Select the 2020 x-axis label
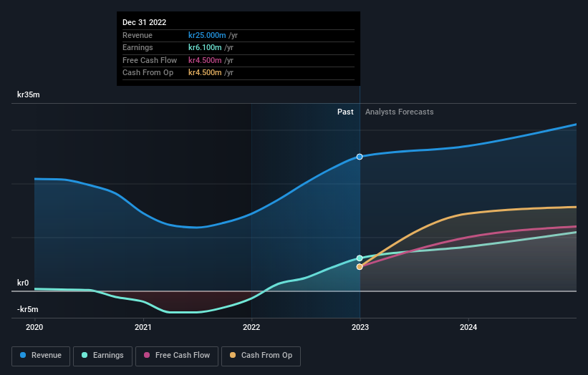The height and width of the screenshot is (375, 588). tap(34, 328)
